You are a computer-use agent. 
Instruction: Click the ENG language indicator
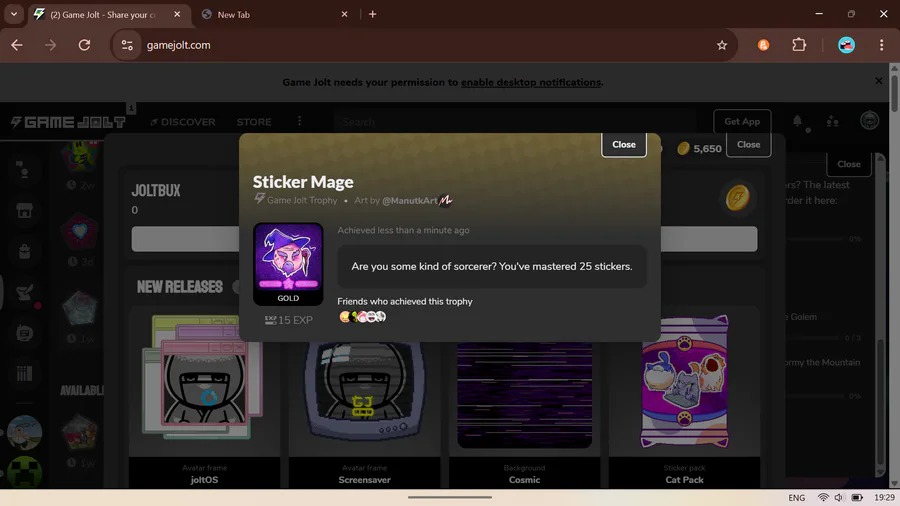(796, 497)
